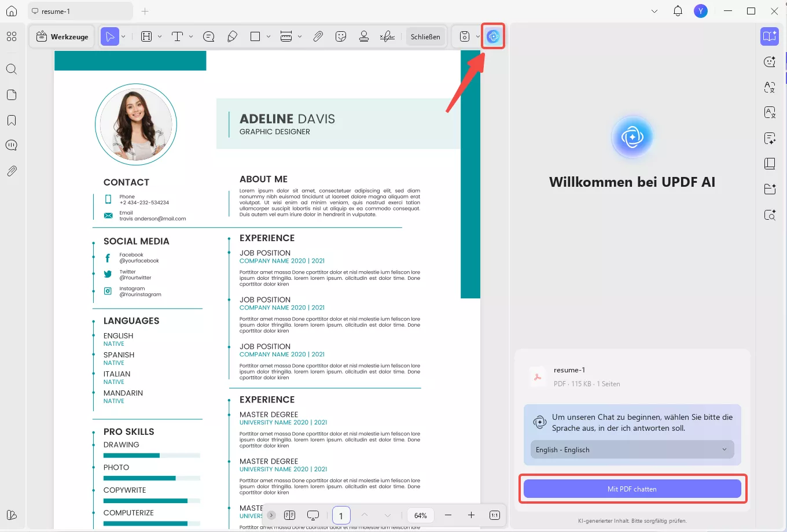Open the AI folder tool in right sidebar
The image size is (787, 532).
[770, 189]
